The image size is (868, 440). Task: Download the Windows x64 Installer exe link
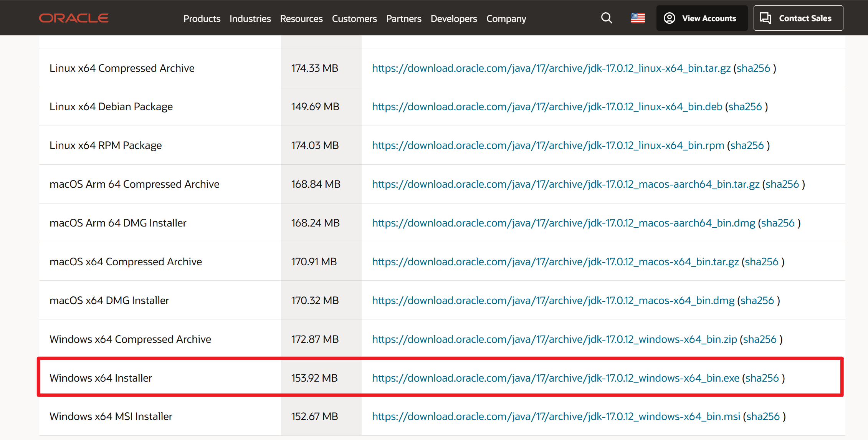coord(556,378)
